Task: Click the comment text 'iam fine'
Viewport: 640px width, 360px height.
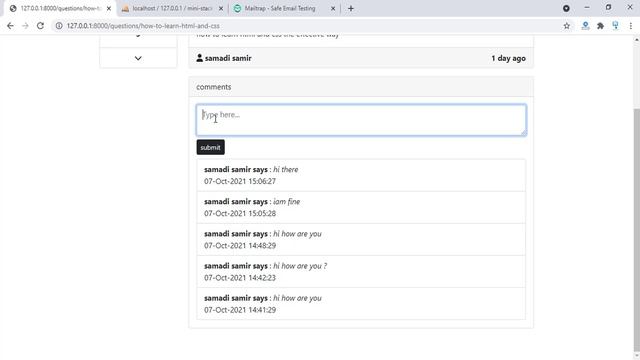Action: (x=287, y=202)
